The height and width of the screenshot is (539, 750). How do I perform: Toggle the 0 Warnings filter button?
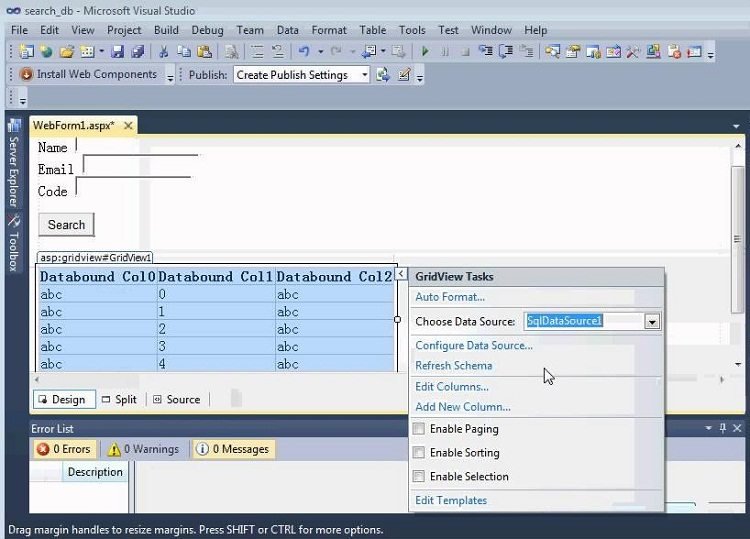coord(143,449)
